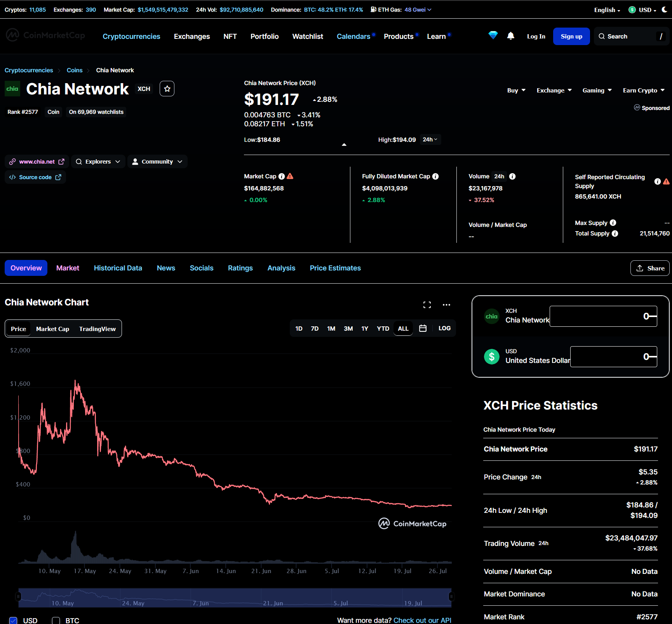672x624 pixels.
Task: Switch to the Historical Data tab
Action: click(118, 268)
